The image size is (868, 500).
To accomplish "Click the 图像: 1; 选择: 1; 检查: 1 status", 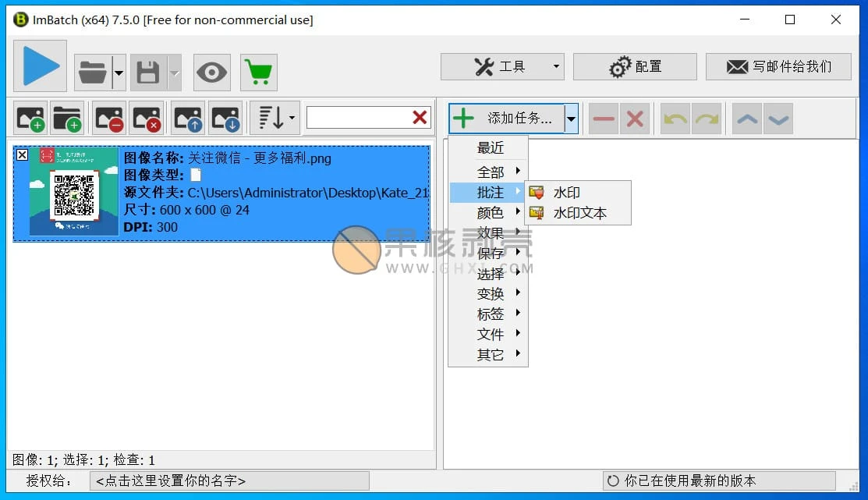I will (x=83, y=459).
